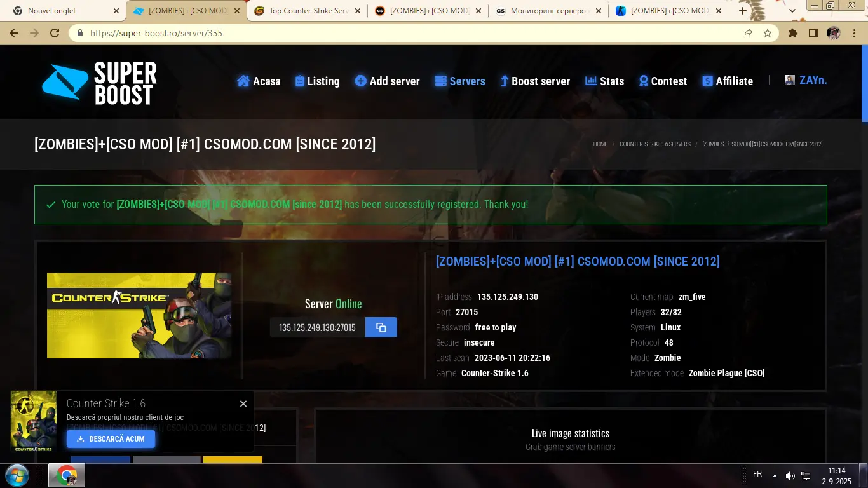Bookmark this page with the star
Viewport: 868px width, 488px height.
click(767, 33)
